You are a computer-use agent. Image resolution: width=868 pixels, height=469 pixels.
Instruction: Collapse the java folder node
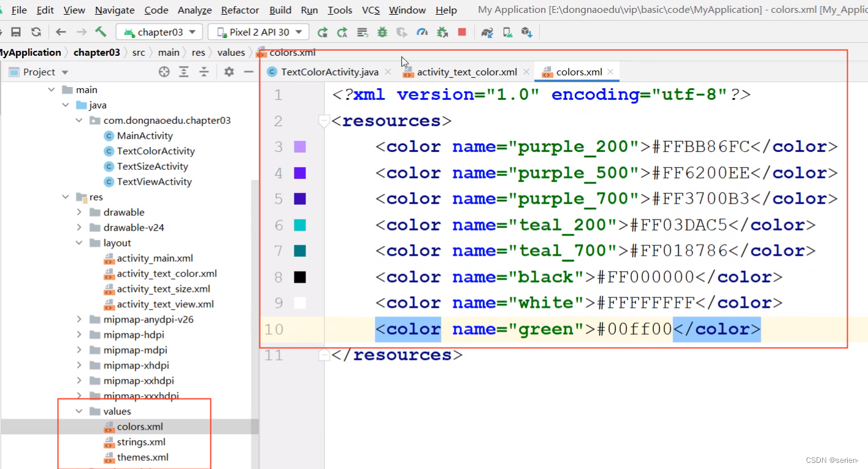[x=65, y=105]
